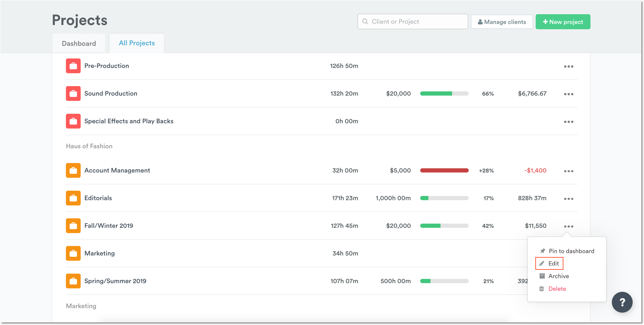Click the Manage clients button
Viewport: 644px width, 325px height.
tap(502, 22)
